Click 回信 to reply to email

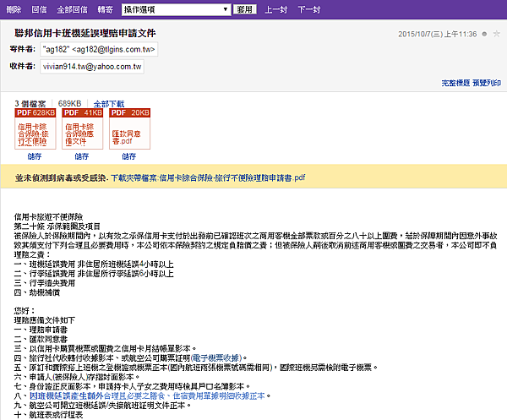(x=39, y=9)
